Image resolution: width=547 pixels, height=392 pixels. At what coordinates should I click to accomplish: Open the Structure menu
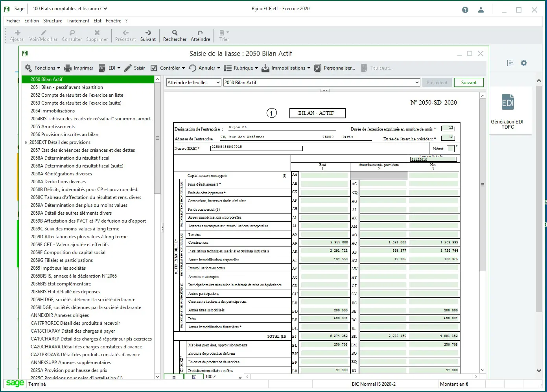click(x=52, y=21)
